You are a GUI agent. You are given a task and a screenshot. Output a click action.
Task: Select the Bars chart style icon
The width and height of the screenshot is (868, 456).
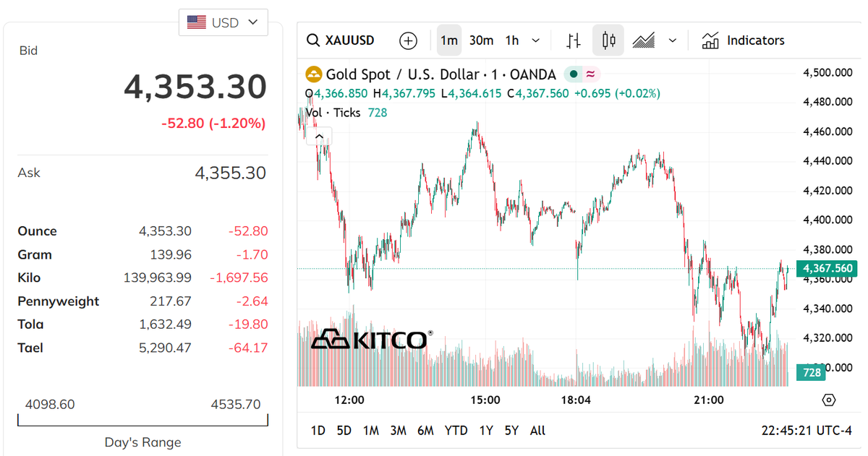(x=574, y=40)
